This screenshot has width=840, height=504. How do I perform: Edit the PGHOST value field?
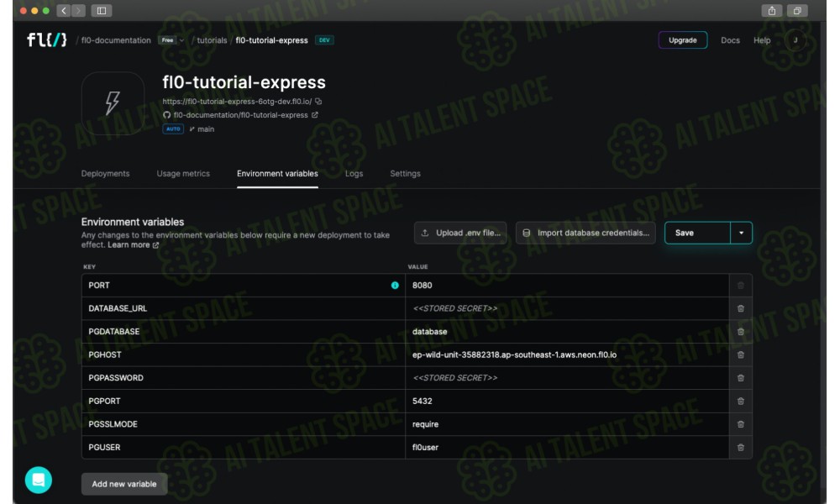(567, 354)
